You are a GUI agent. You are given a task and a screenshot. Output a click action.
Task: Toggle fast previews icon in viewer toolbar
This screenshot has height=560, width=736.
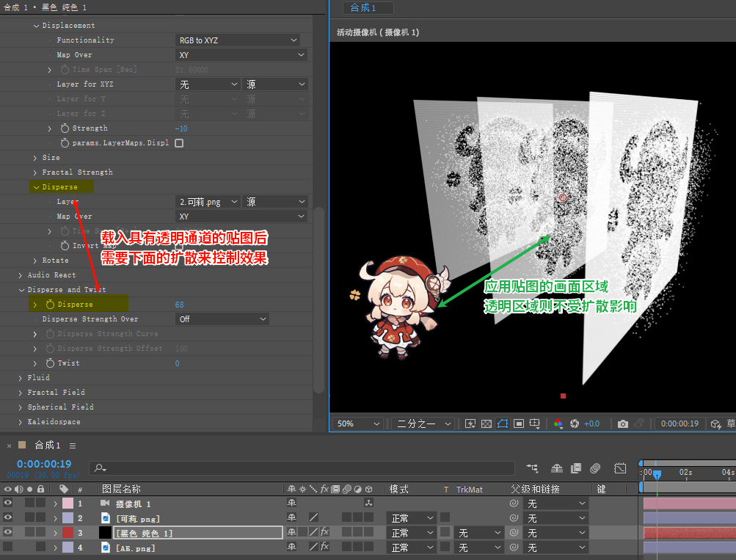(470, 424)
